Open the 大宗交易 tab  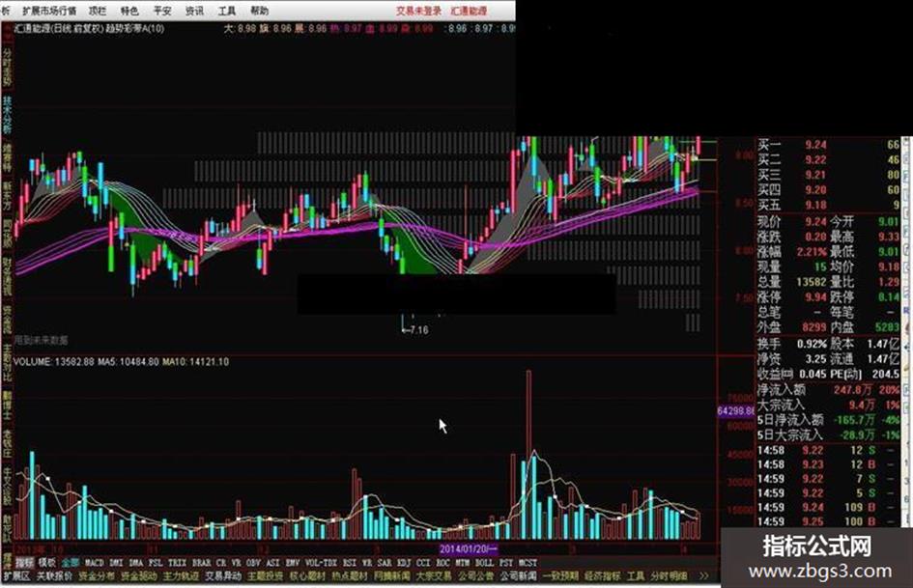[435, 575]
